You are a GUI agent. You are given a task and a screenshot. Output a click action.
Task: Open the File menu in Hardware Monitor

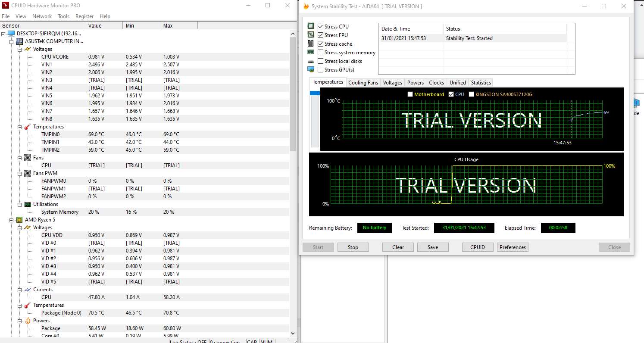(x=6, y=16)
